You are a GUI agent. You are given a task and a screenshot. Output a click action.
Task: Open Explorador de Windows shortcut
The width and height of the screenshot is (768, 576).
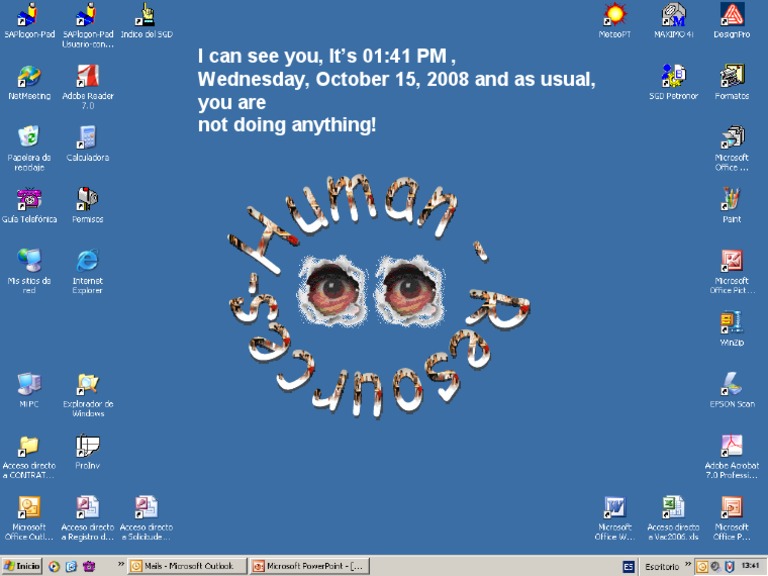point(88,395)
